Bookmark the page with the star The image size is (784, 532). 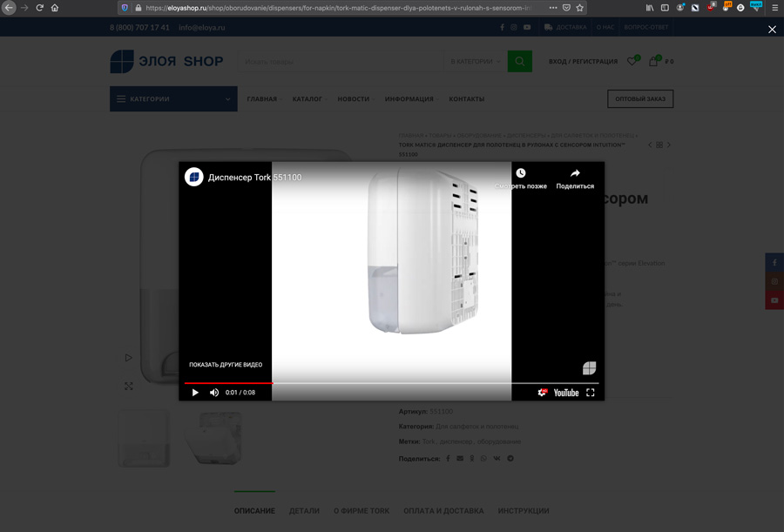pyautogui.click(x=578, y=7)
